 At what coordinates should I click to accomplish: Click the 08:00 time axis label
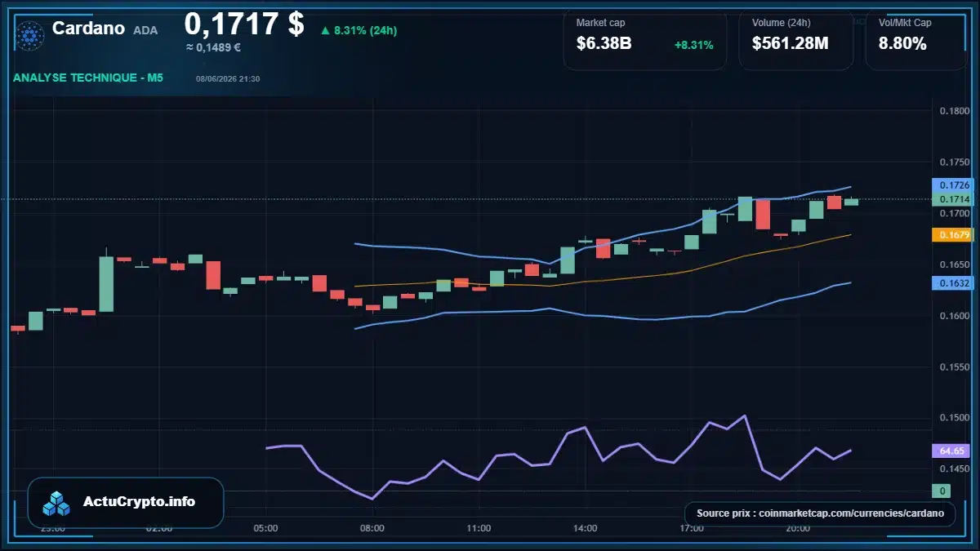pos(372,528)
